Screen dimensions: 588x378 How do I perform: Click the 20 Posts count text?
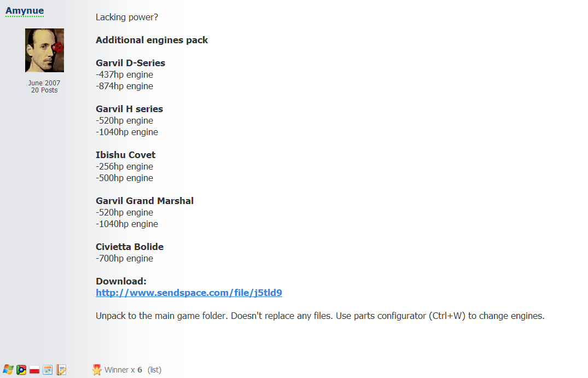(44, 90)
